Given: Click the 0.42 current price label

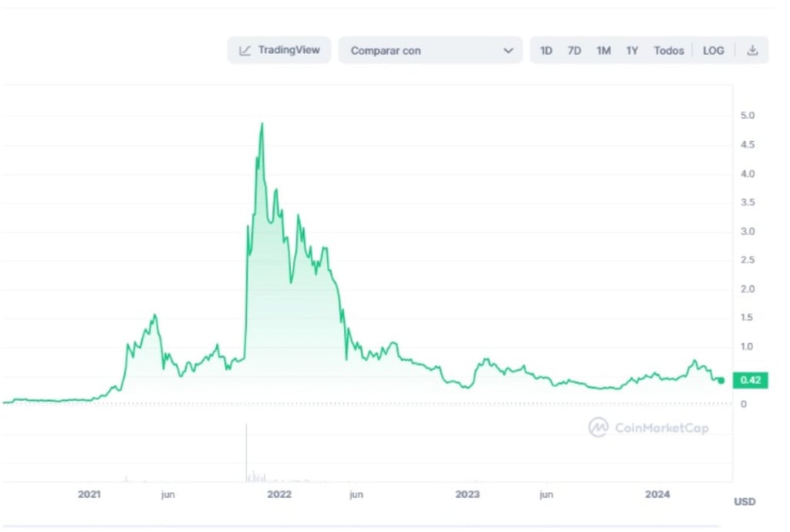Looking at the screenshot, I should tap(751, 380).
